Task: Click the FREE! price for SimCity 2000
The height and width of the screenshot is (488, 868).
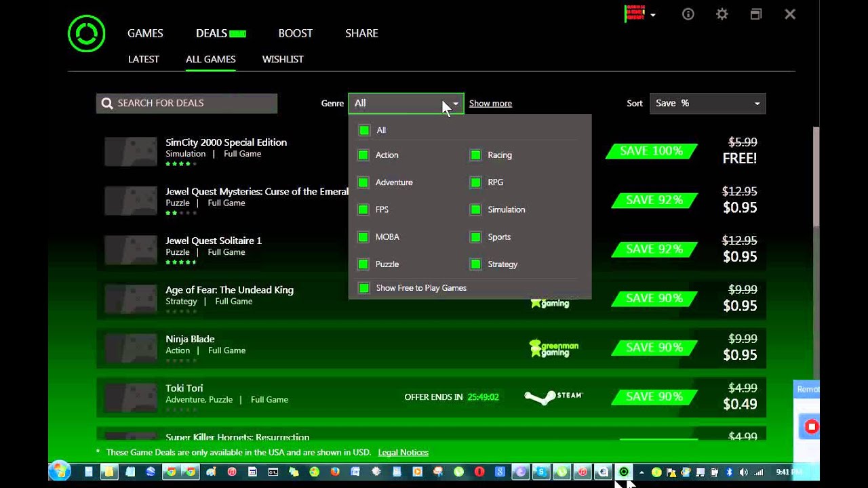Action: click(739, 159)
